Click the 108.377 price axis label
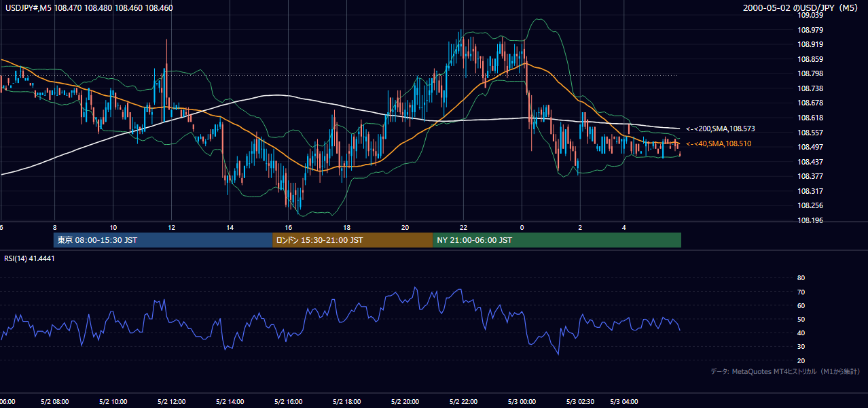868x408 pixels. click(810, 176)
